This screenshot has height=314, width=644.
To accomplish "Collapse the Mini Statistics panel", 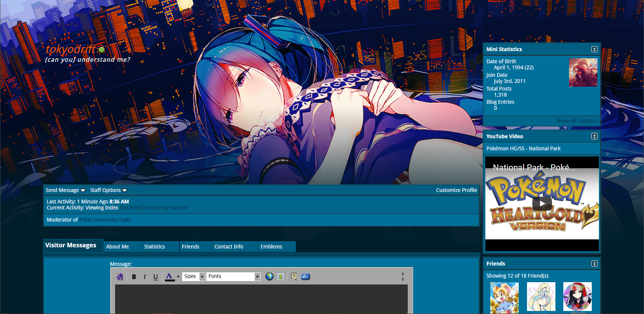I will point(594,49).
